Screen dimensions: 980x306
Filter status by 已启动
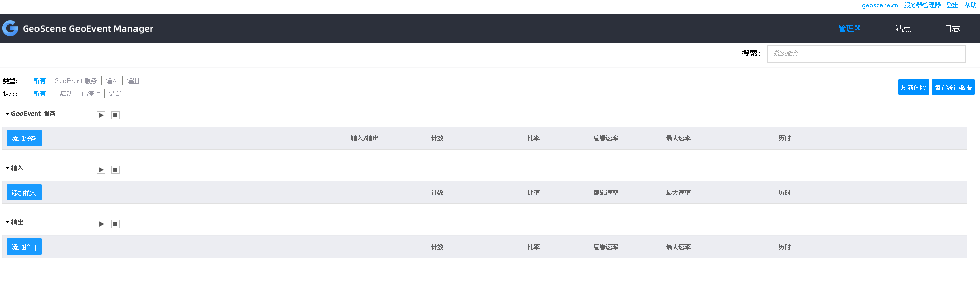[63, 93]
